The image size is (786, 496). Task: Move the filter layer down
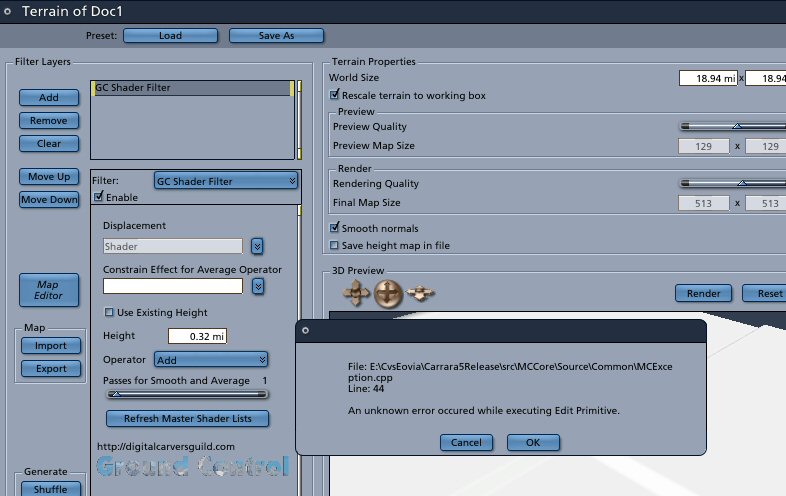pos(49,200)
